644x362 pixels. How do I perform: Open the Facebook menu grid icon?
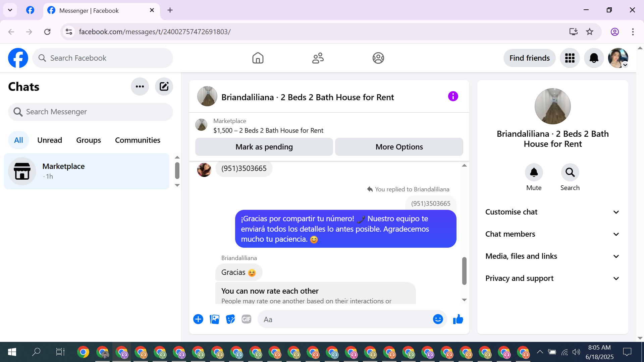570,58
